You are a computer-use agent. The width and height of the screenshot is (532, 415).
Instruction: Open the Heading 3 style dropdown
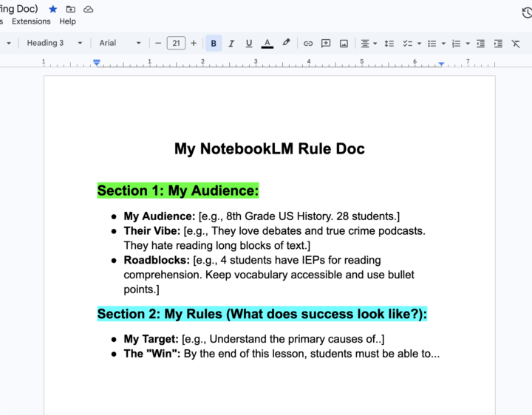(55, 43)
